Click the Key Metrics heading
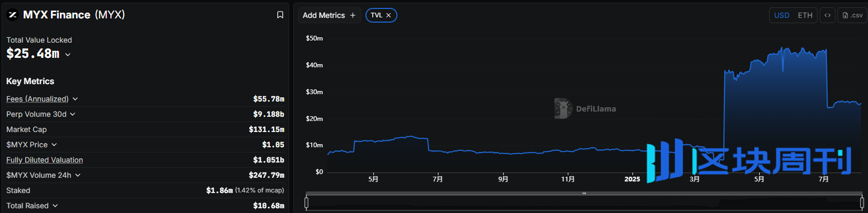The width and height of the screenshot is (868, 213). coord(30,81)
